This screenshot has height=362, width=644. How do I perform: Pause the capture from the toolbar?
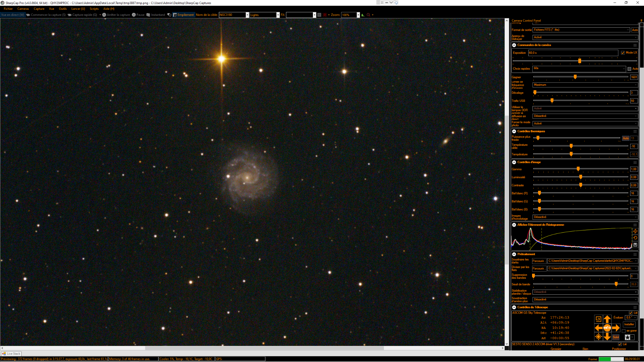point(138,15)
